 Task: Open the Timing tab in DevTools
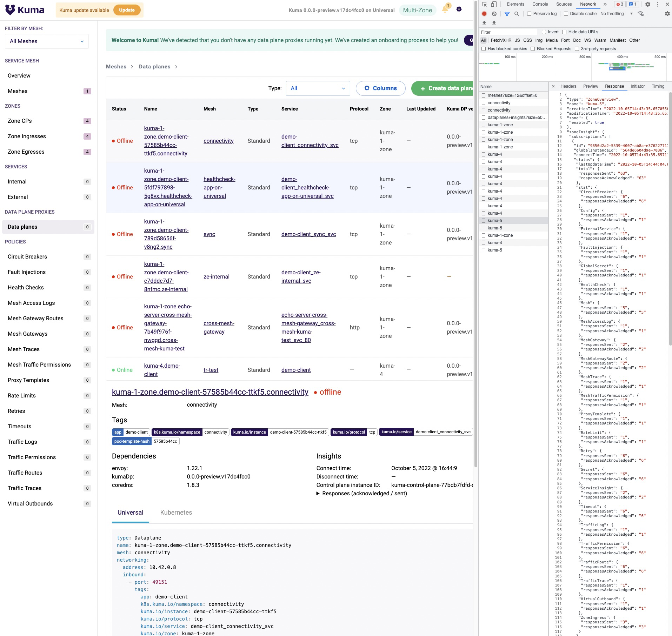tap(658, 86)
